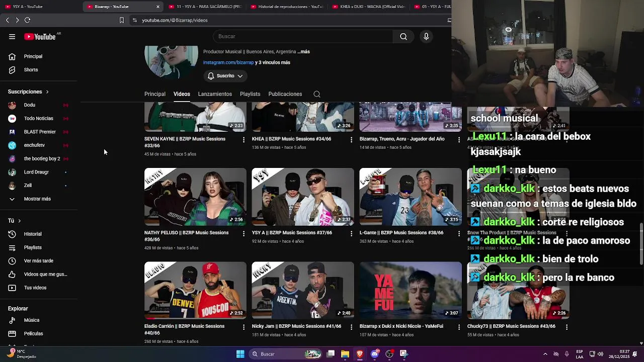Screen dimensions: 644x362
Task: Reload the page in browser toolbar
Action: tap(27, 20)
